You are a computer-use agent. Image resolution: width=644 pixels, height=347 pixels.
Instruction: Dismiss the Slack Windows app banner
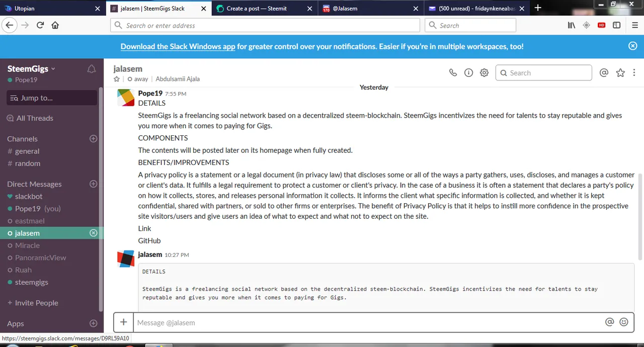633,46
